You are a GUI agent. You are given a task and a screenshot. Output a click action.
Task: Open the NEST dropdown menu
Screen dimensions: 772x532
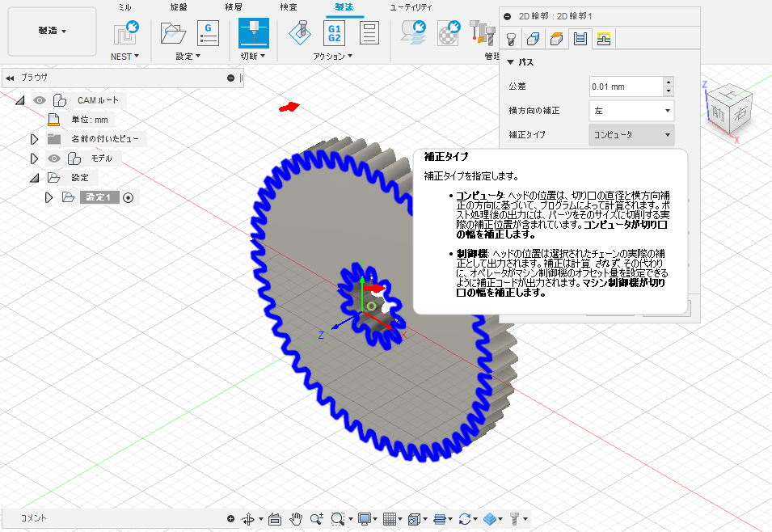click(x=125, y=57)
